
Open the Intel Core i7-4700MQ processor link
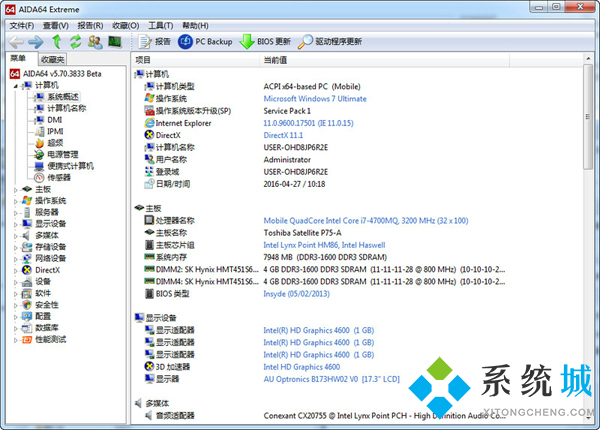click(366, 221)
